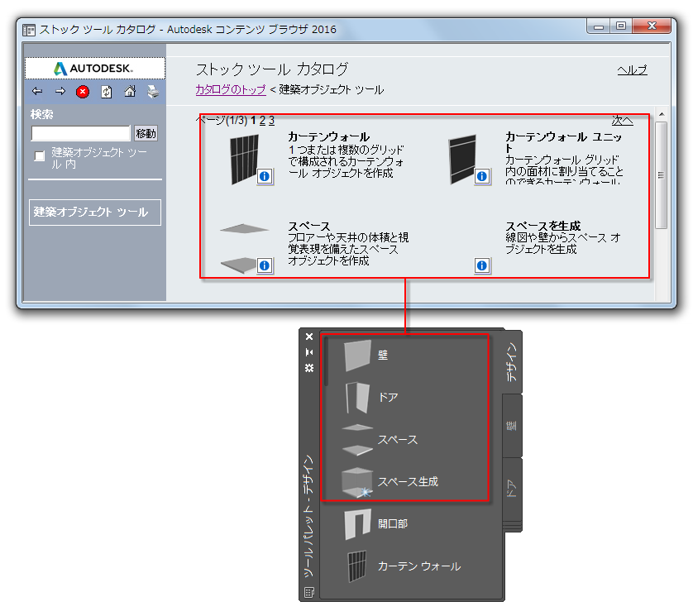Toggle 建築オブジェクト ツール内 search checkbox

(40, 155)
